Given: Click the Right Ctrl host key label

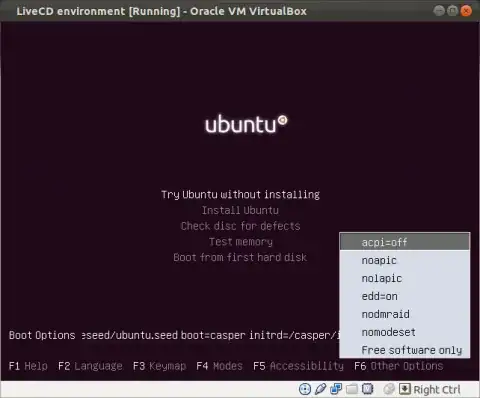Looking at the screenshot, I should click(437, 389).
